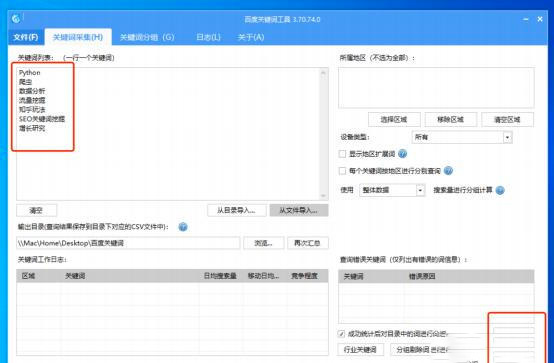The image size is (554, 363).
Task: Click the 从文件导入... button
Action: pos(299,210)
